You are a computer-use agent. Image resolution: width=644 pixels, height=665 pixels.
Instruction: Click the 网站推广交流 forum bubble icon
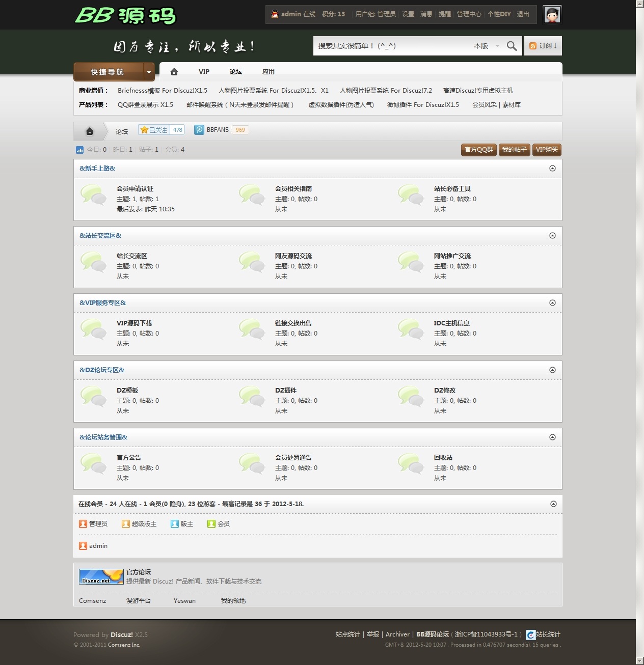411,262
